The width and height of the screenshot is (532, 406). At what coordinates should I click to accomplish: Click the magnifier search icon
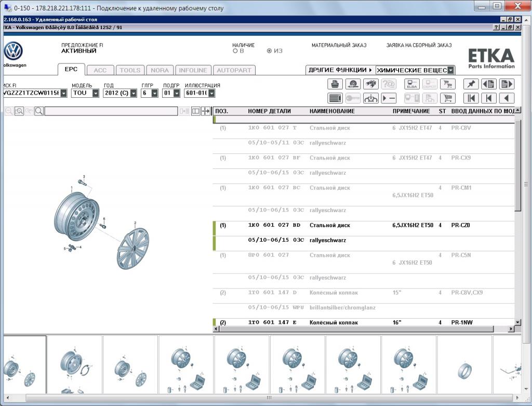(x=38, y=111)
